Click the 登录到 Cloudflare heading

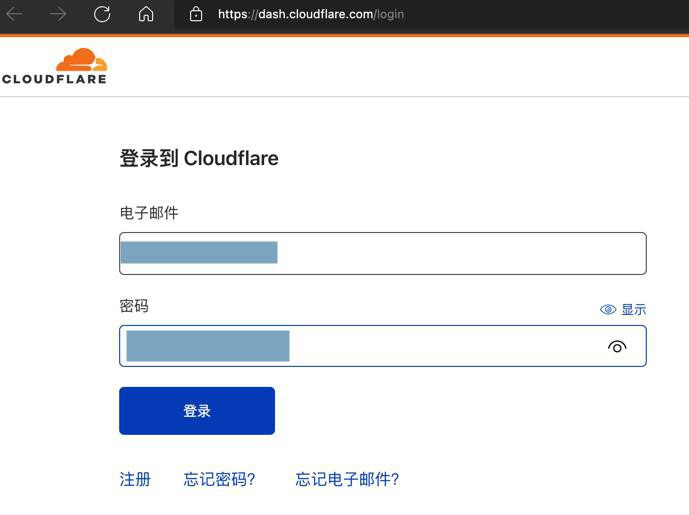pyautogui.click(x=199, y=158)
